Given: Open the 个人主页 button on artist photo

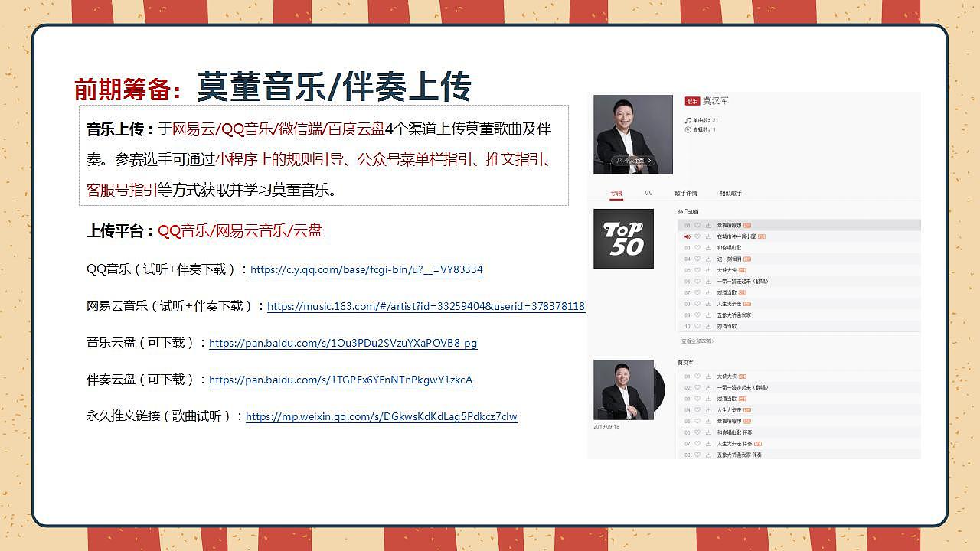Looking at the screenshot, I should click(633, 161).
